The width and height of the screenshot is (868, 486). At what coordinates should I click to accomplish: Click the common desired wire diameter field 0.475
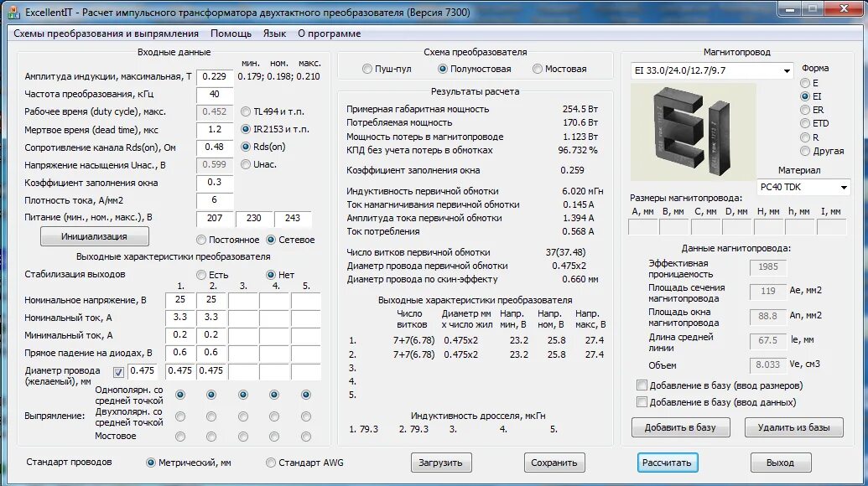click(143, 371)
